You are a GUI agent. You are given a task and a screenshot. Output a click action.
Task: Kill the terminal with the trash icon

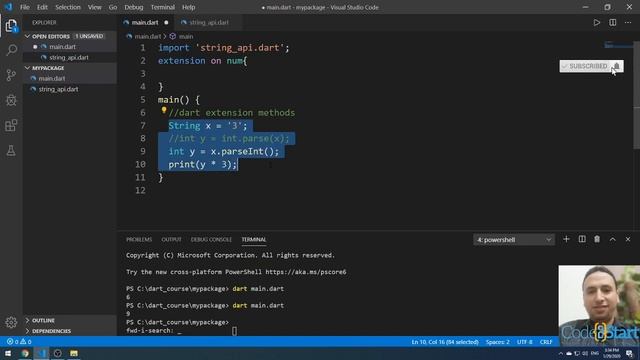click(x=597, y=239)
